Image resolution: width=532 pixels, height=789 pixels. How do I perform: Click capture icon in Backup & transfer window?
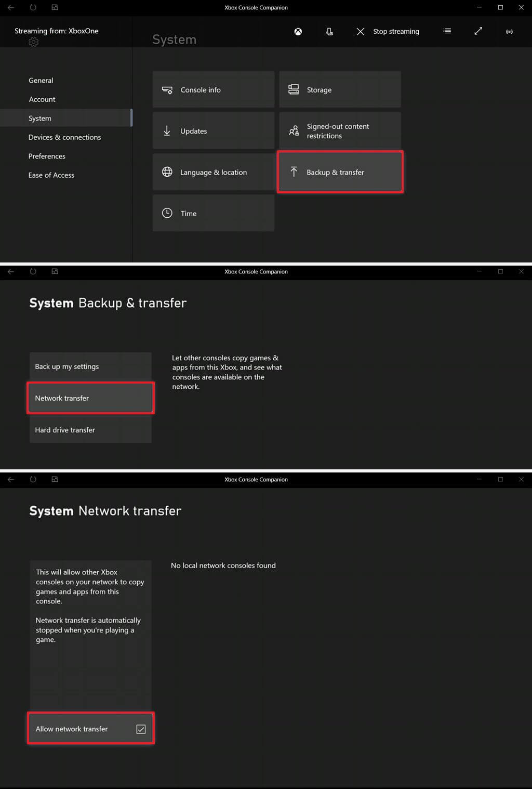pyautogui.click(x=55, y=271)
